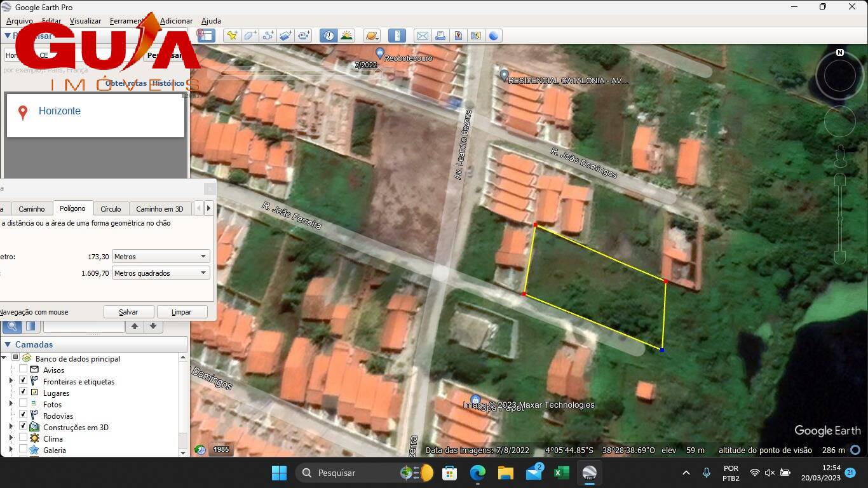Click Limpar to clear the measurement
868x488 pixels.
pyautogui.click(x=182, y=311)
